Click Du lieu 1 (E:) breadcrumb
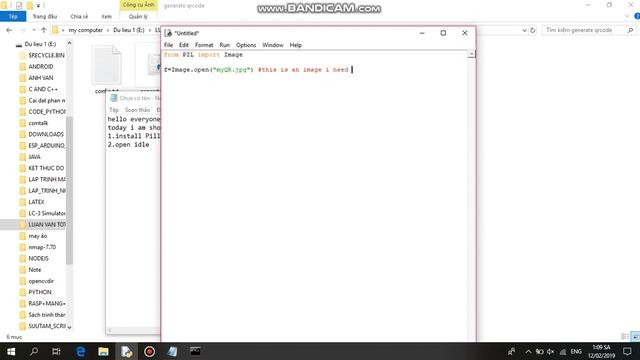640x360 pixels. coord(129,30)
